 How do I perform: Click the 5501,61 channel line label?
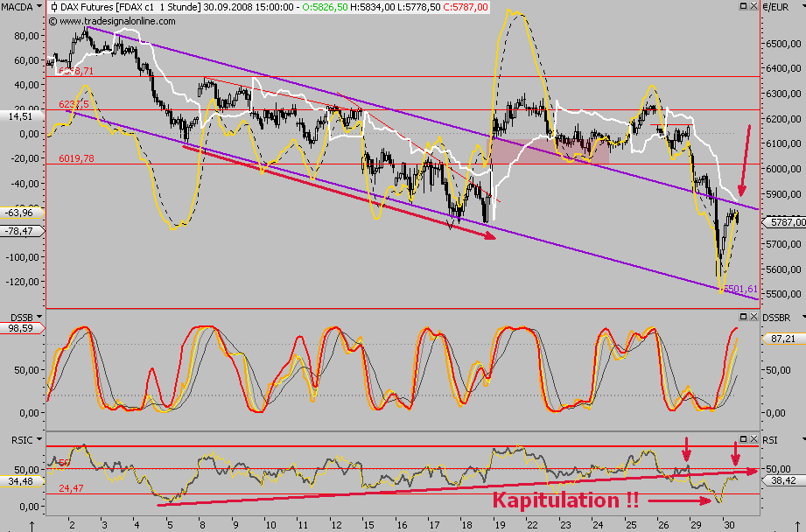(740, 289)
